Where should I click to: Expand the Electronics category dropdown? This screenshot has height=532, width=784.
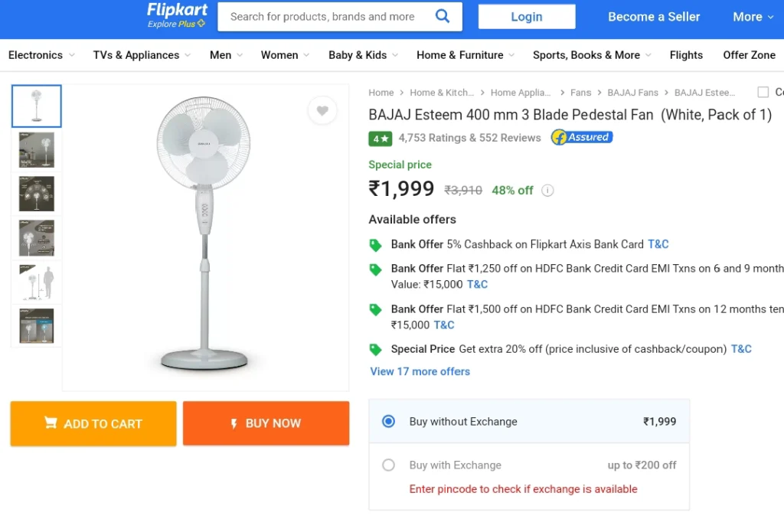41,55
